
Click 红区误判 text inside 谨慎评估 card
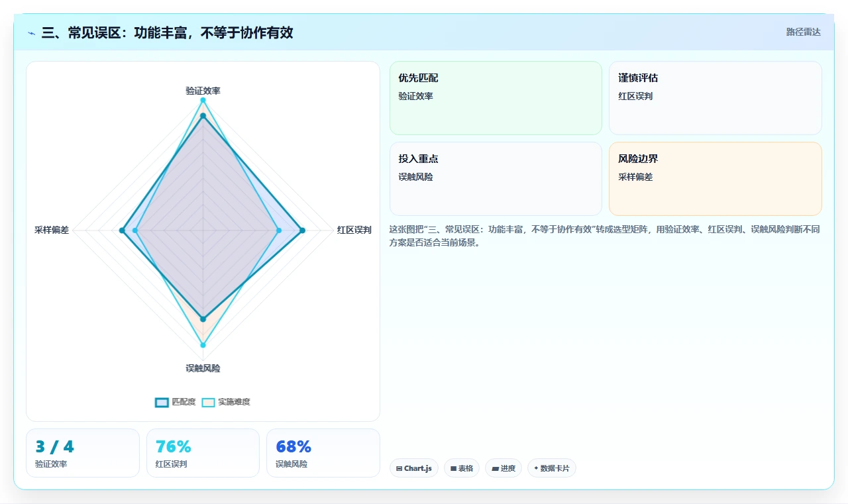(x=635, y=96)
